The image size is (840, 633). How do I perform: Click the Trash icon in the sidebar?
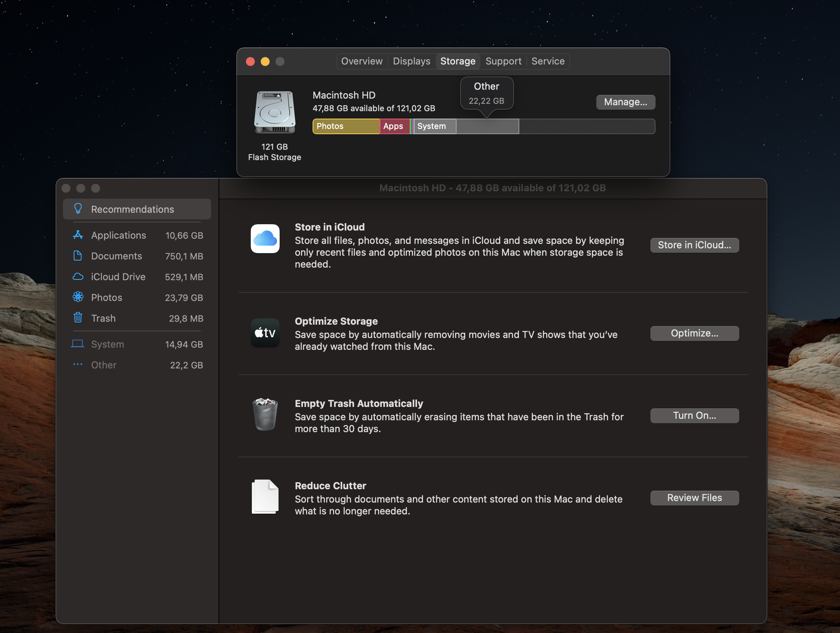[78, 318]
